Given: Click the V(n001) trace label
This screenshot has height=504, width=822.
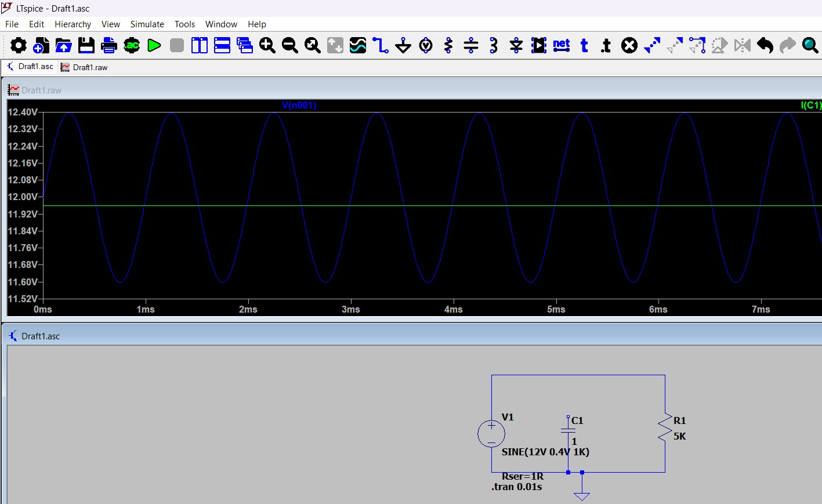Looking at the screenshot, I should point(299,105).
